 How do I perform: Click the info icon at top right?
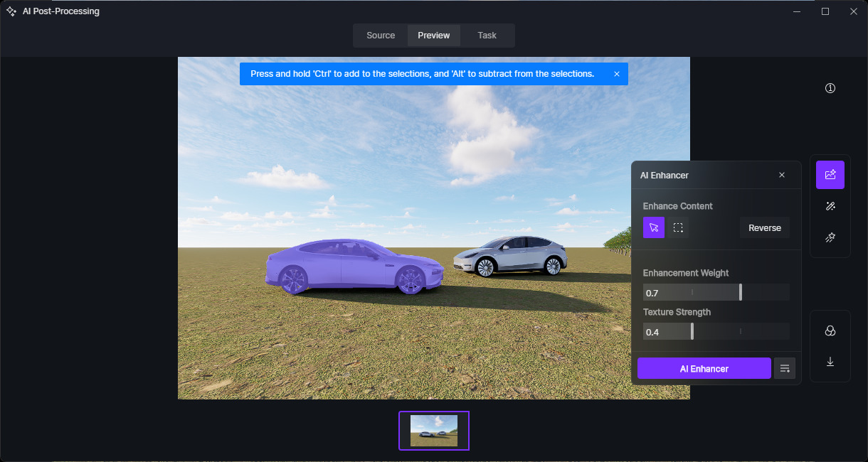pyautogui.click(x=830, y=88)
